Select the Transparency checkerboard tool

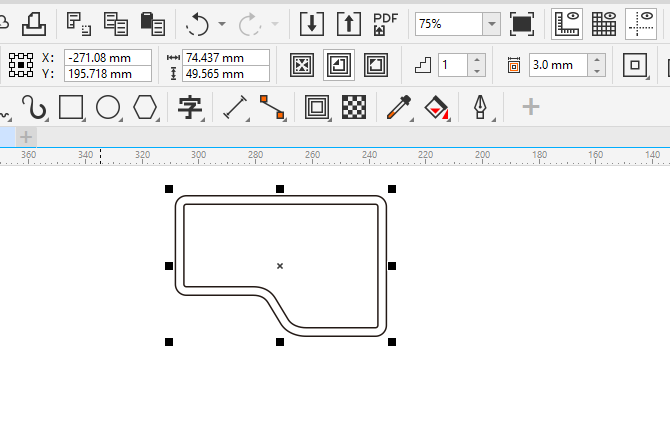354,107
